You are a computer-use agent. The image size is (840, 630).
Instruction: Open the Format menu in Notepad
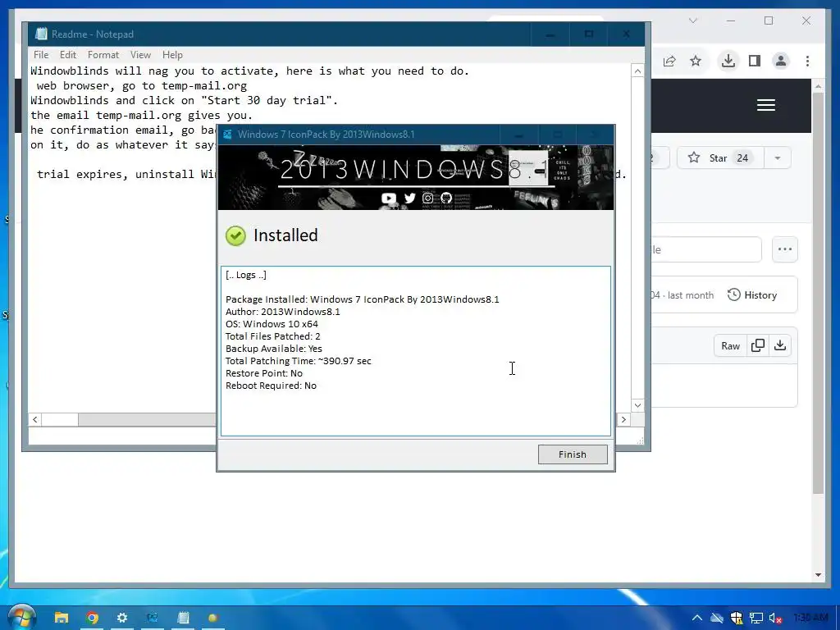103,55
